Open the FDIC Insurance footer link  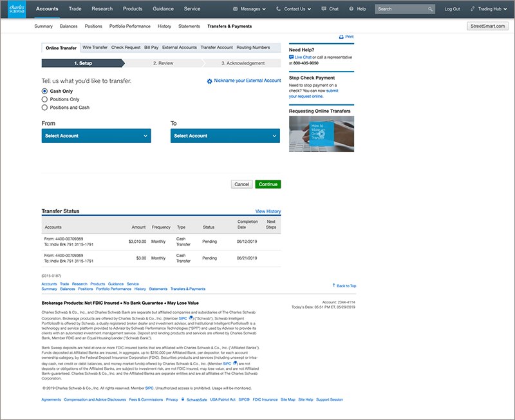265,399
